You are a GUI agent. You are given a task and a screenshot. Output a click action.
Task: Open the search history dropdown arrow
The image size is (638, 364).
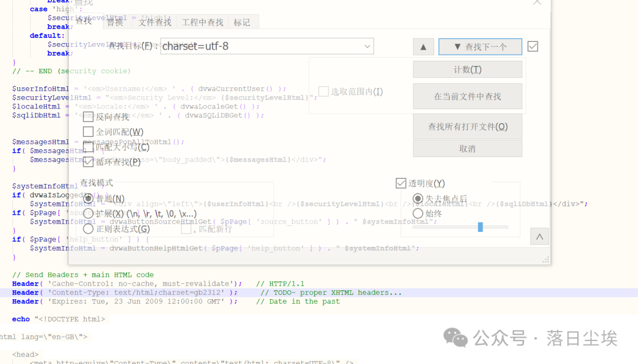coord(367,47)
